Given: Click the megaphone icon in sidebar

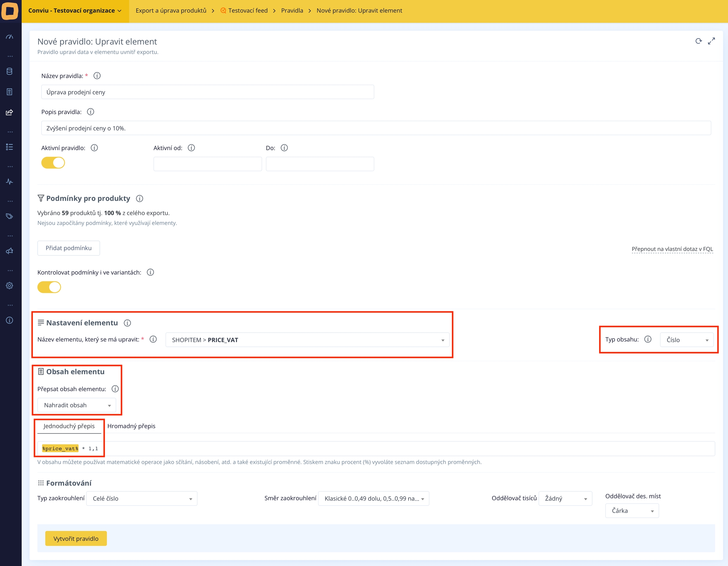Looking at the screenshot, I should tap(10, 251).
